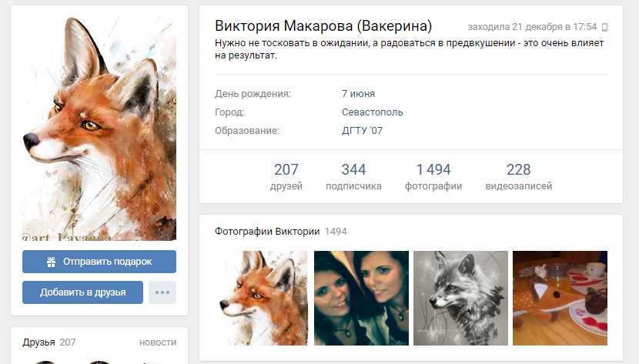Open the 228 видеозаписей counter
The height and width of the screenshot is (364, 639).
point(518,177)
